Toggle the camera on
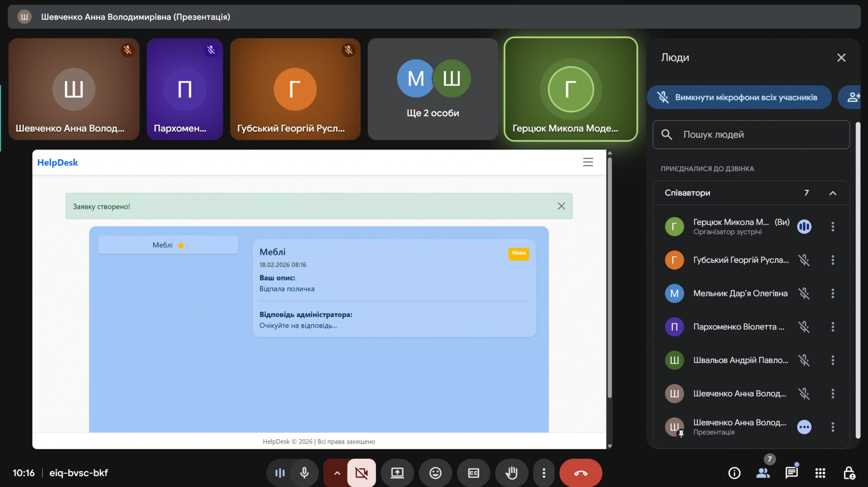The height and width of the screenshot is (487, 868). (361, 473)
